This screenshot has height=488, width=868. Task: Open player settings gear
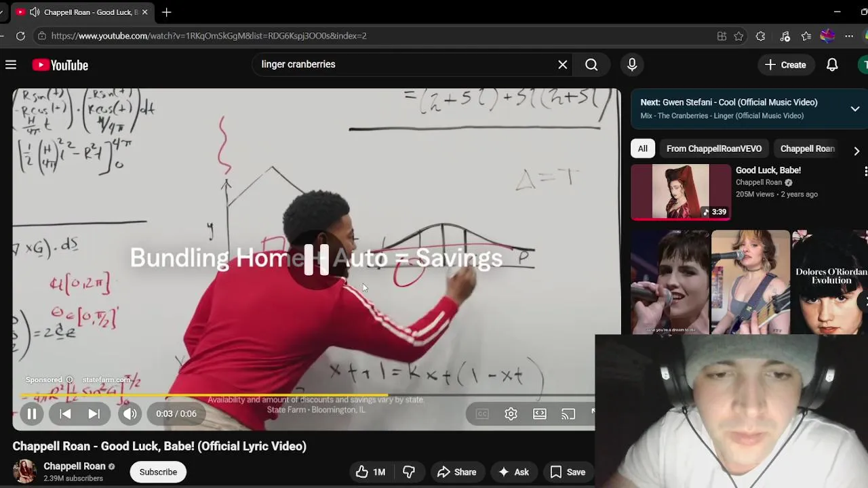pos(511,413)
